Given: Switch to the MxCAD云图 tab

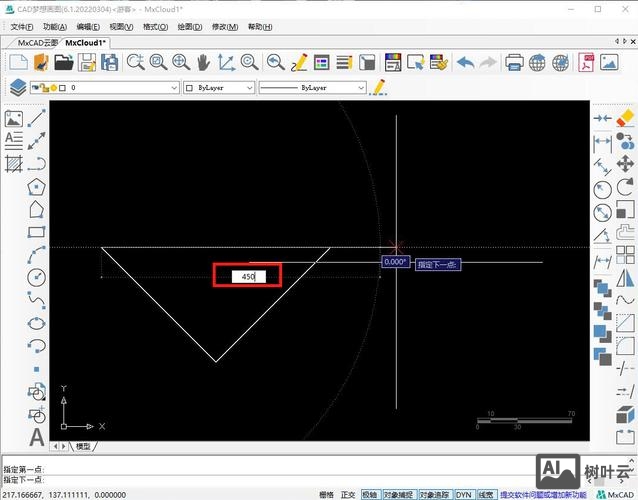Looking at the screenshot, I should [x=38, y=43].
